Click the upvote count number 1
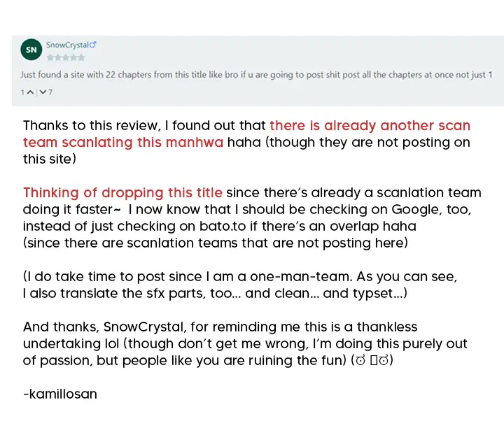 [x=23, y=92]
